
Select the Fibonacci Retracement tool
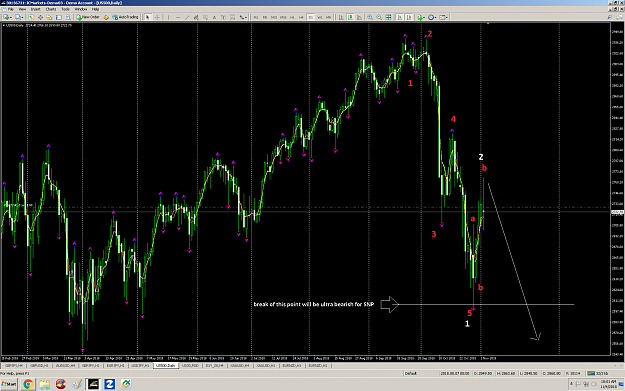coord(205,17)
